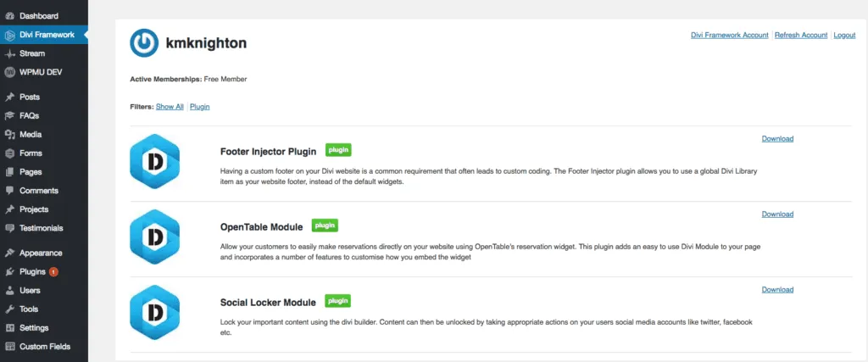Image resolution: width=868 pixels, height=362 pixels.
Task: Click the kmknighton username heading
Action: point(206,43)
